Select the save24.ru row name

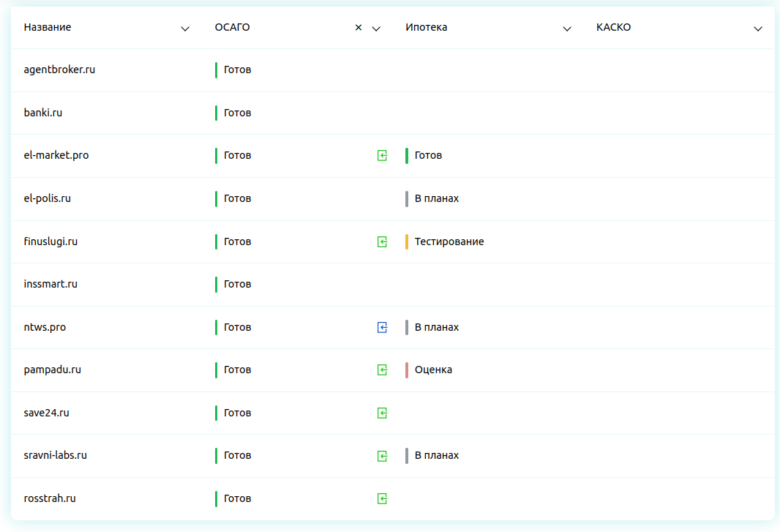[x=46, y=413]
